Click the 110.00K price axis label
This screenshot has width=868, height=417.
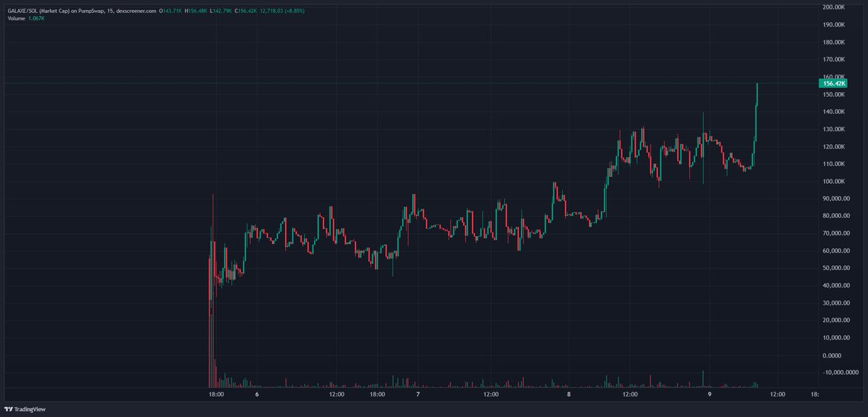[834, 164]
